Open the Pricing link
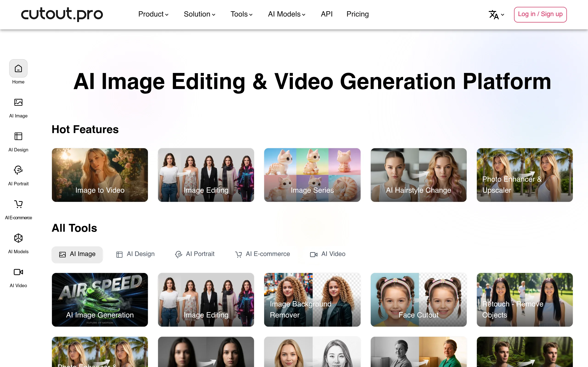 (x=357, y=14)
